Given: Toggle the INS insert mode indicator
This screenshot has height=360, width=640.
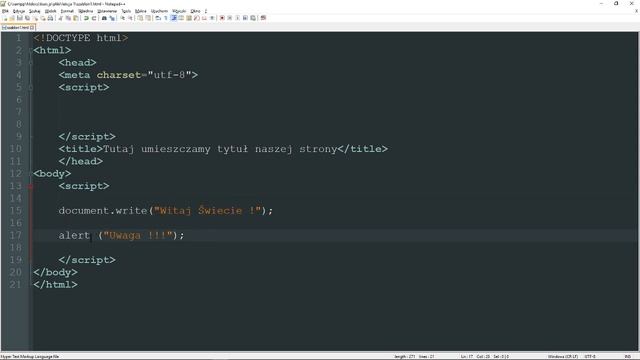Looking at the screenshot, I should click(628, 357).
